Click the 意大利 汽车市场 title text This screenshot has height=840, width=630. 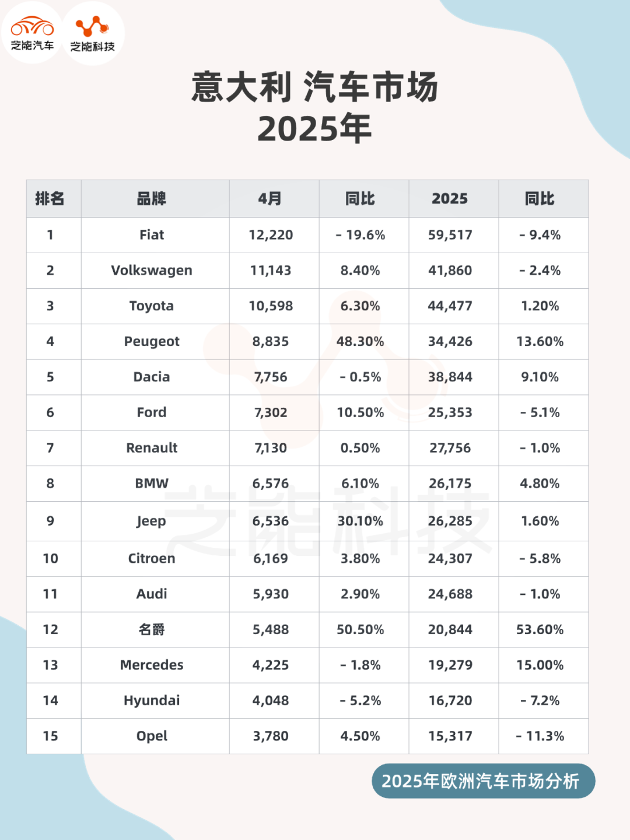(x=315, y=87)
